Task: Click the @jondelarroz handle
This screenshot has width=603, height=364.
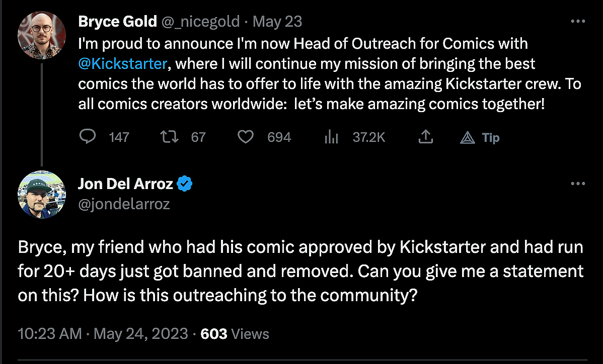Action: coord(123,204)
